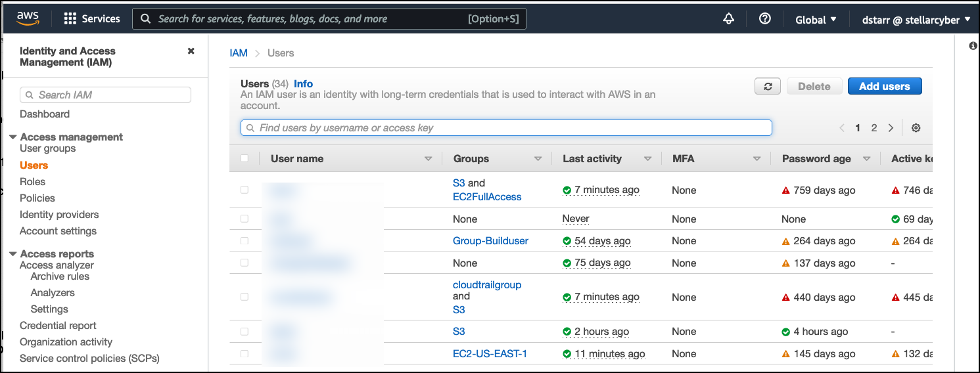This screenshot has height=373, width=980.
Task: Open the Global region dropdown
Action: pos(816,20)
